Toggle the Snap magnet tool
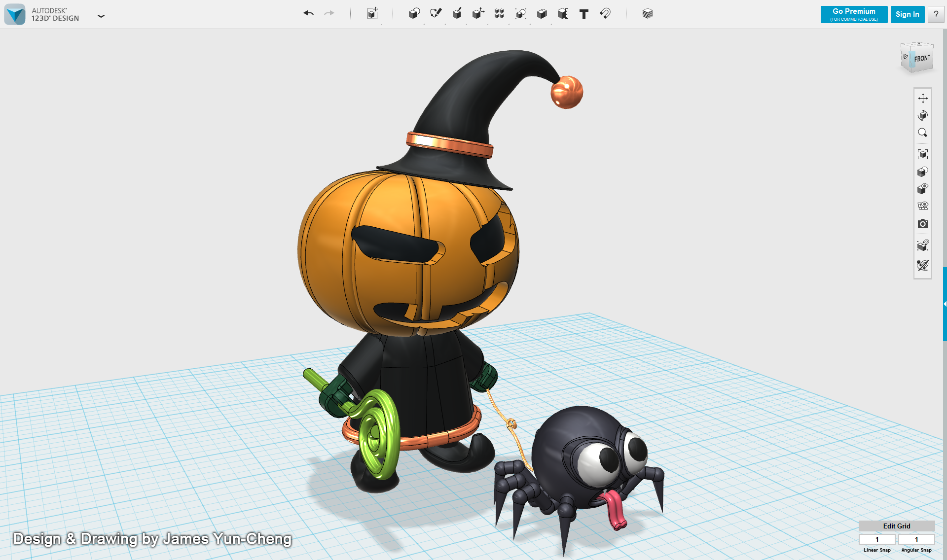947x560 pixels. click(605, 13)
